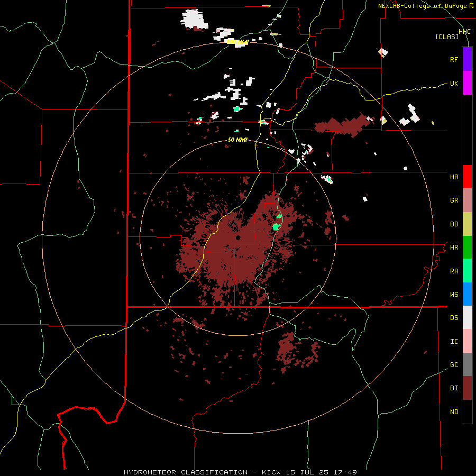The width and height of the screenshot is (476, 476).
Task: Click the large white dry snow echo at top
Action: [194, 19]
